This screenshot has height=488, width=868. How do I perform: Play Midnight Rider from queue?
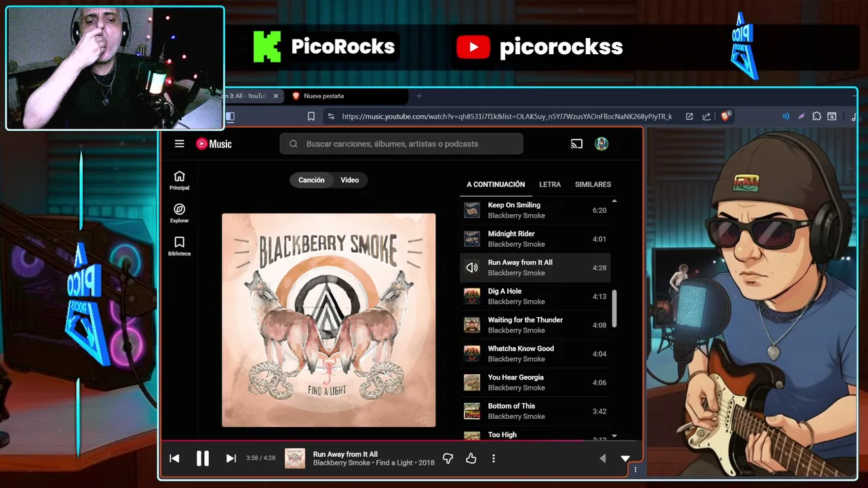[x=535, y=239]
